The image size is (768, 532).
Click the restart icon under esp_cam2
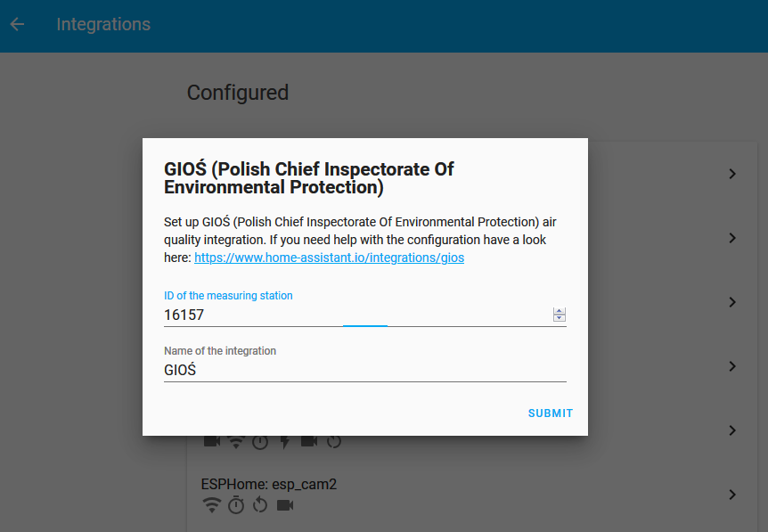coord(260,506)
